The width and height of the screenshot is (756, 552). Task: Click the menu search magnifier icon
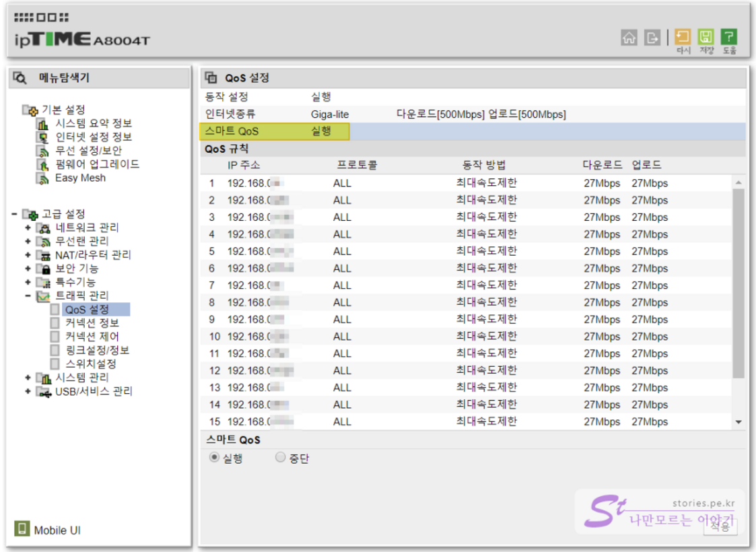[20, 78]
